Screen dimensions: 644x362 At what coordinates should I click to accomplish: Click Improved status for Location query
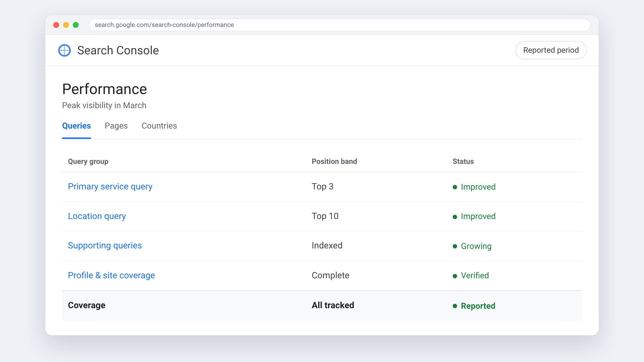click(474, 217)
